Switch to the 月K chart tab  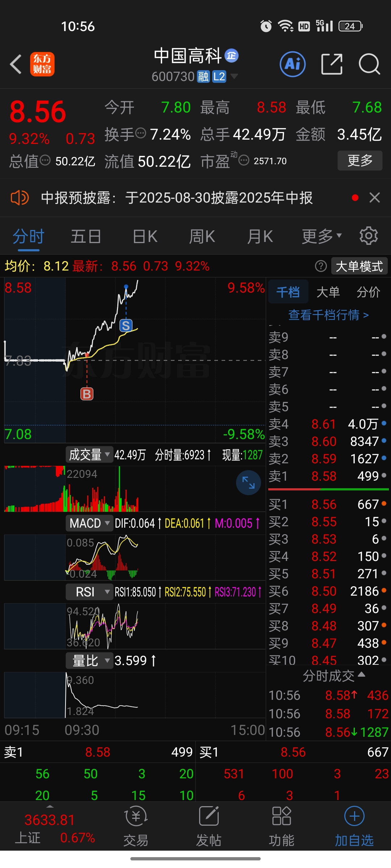tap(260, 237)
